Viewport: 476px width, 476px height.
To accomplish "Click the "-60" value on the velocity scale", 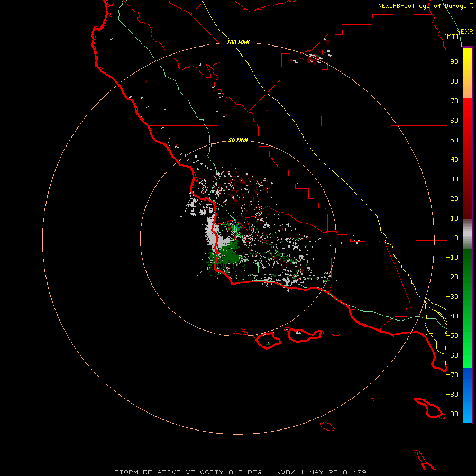I will tap(452, 355).
